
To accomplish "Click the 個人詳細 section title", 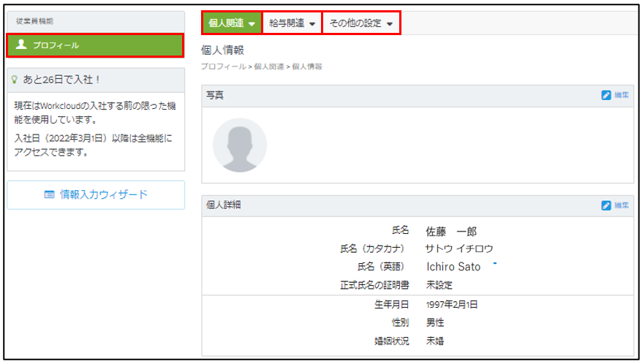I will point(223,205).
